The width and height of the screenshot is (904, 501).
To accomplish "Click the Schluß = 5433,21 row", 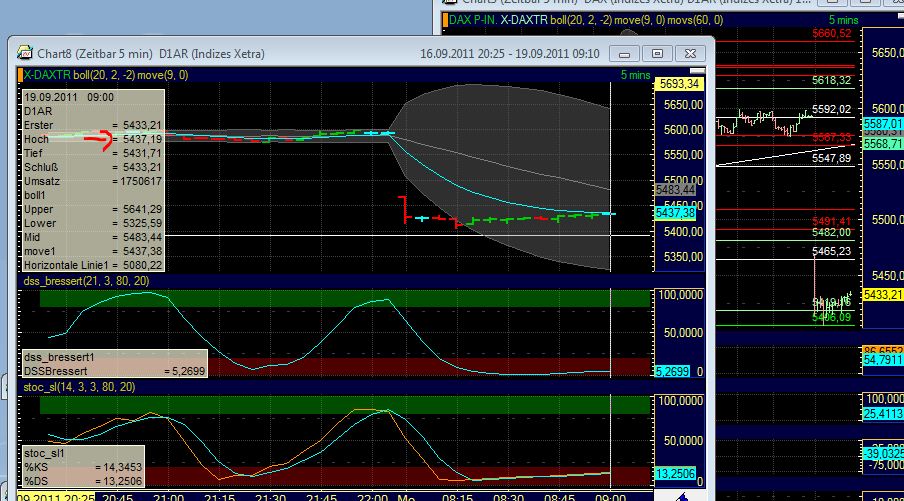I will point(93,167).
